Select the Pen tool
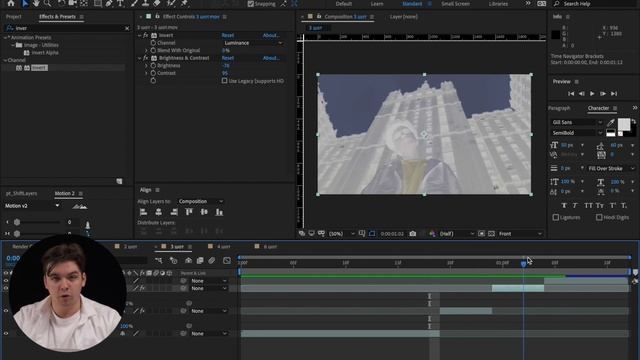The height and width of the screenshot is (360, 640). (109, 3)
